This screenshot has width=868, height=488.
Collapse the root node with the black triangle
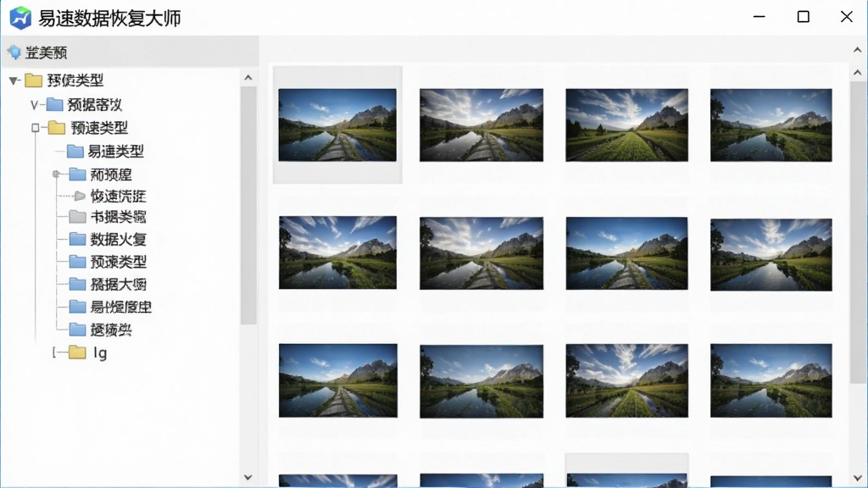[x=14, y=80]
